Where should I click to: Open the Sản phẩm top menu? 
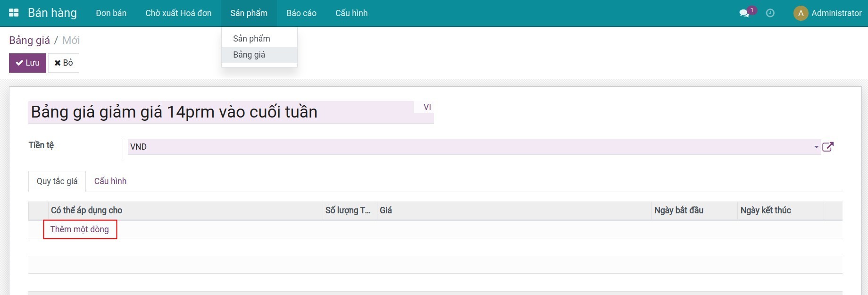click(249, 13)
